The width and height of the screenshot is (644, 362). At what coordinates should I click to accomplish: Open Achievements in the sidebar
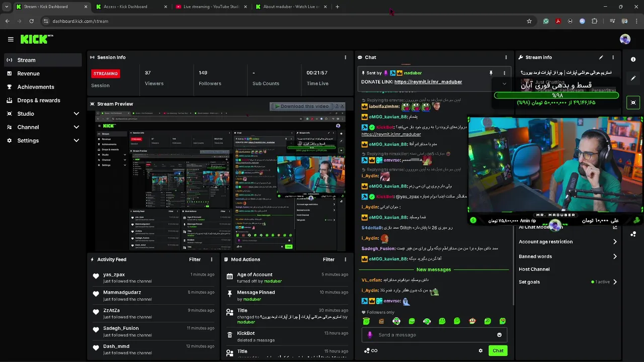42,87
